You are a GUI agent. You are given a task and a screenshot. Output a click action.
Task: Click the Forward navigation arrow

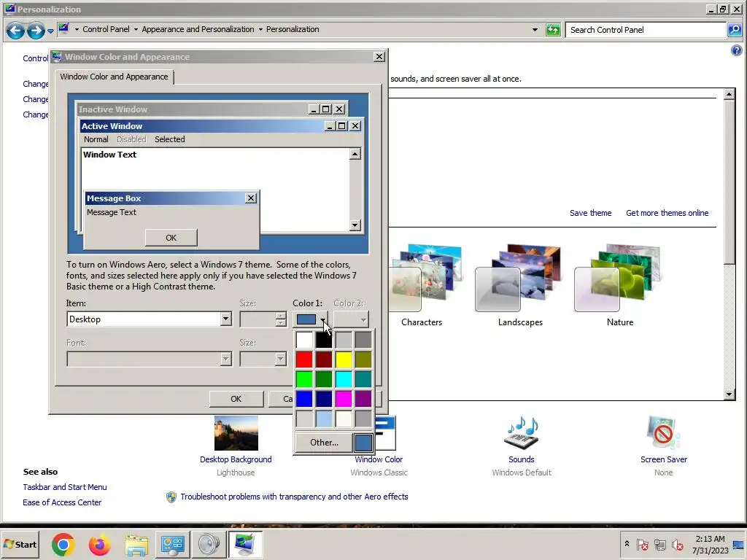tap(36, 31)
